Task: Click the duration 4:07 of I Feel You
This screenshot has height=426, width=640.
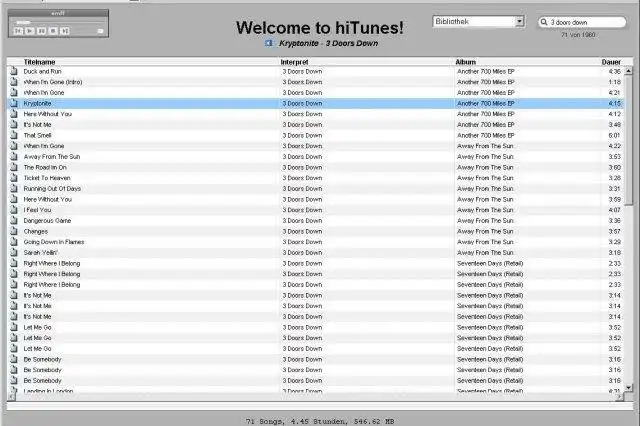Action: pyautogui.click(x=614, y=210)
